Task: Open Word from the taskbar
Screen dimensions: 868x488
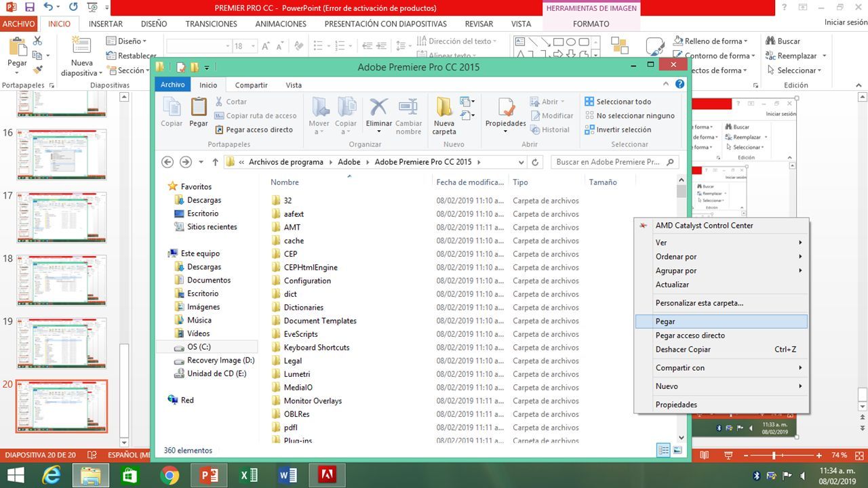Action: coord(288,475)
